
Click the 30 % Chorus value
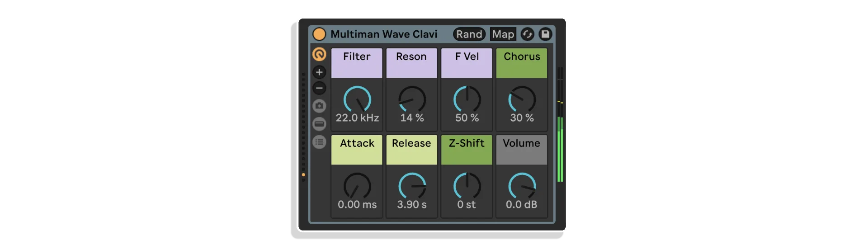point(522,118)
